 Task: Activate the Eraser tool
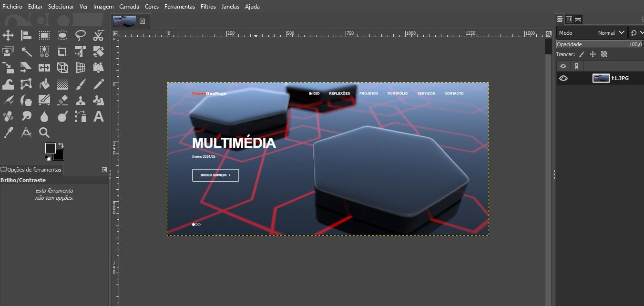(62, 101)
